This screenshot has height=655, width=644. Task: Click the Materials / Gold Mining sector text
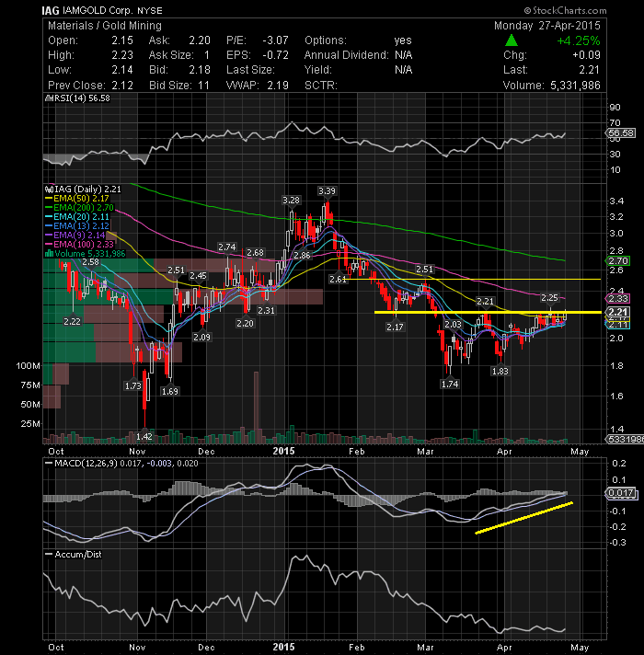[x=105, y=26]
